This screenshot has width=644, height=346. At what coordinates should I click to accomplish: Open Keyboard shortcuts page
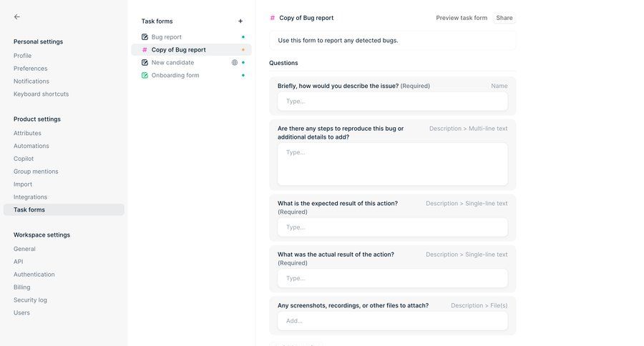[41, 94]
